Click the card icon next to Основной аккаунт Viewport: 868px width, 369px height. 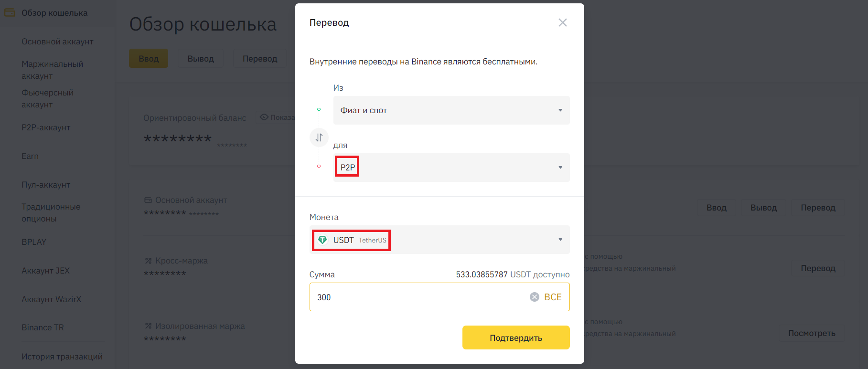coord(148,200)
